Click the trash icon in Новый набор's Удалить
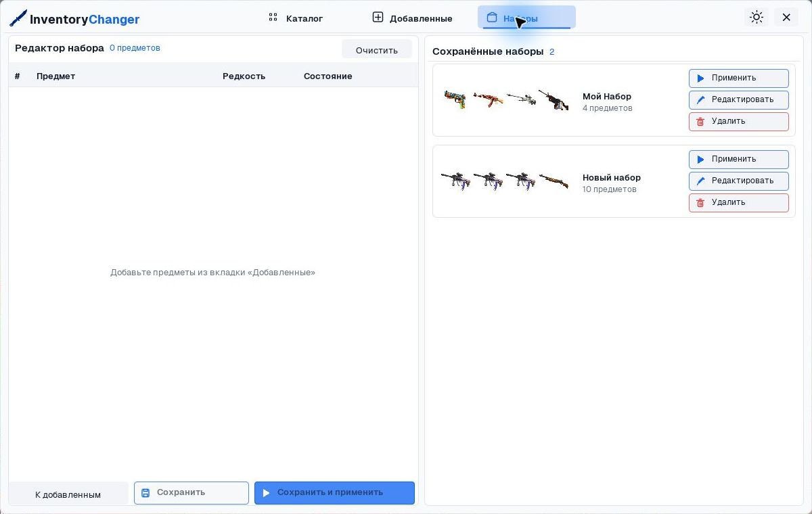 [700, 203]
